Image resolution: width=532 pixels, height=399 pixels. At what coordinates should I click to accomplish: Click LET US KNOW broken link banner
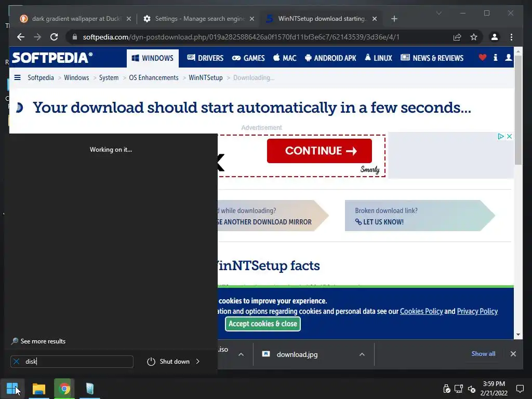pos(420,216)
